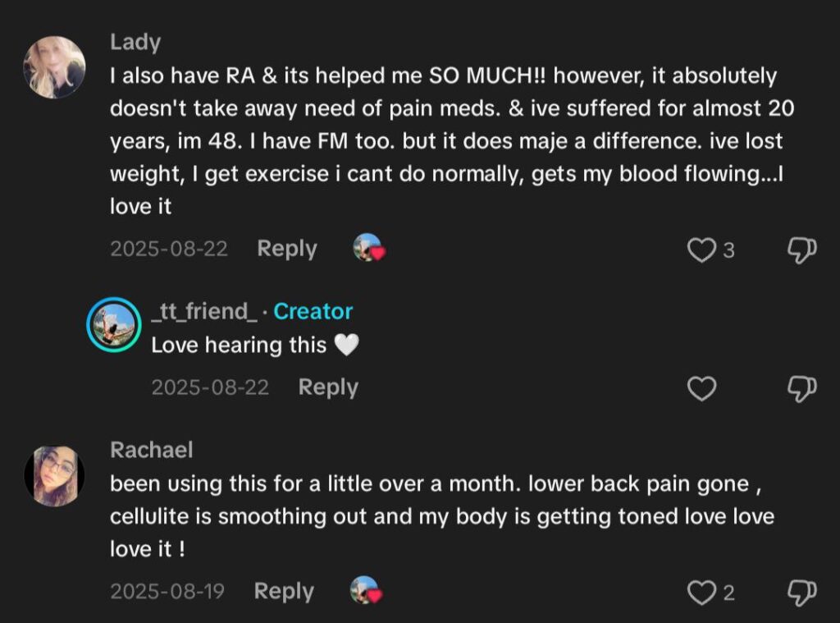The height and width of the screenshot is (623, 840).
Task: Like Lady's comment with the heart
Action: coord(701,250)
